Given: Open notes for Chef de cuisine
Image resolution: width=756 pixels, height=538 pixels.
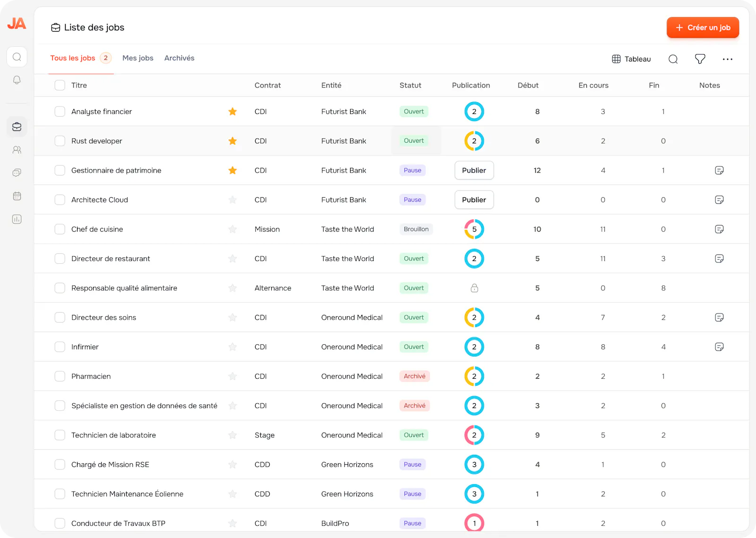Looking at the screenshot, I should pos(719,229).
